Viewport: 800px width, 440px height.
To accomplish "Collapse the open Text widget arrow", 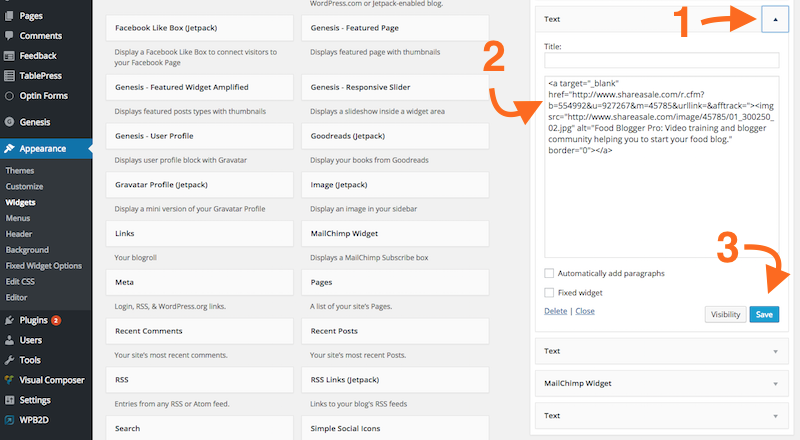I will point(775,19).
